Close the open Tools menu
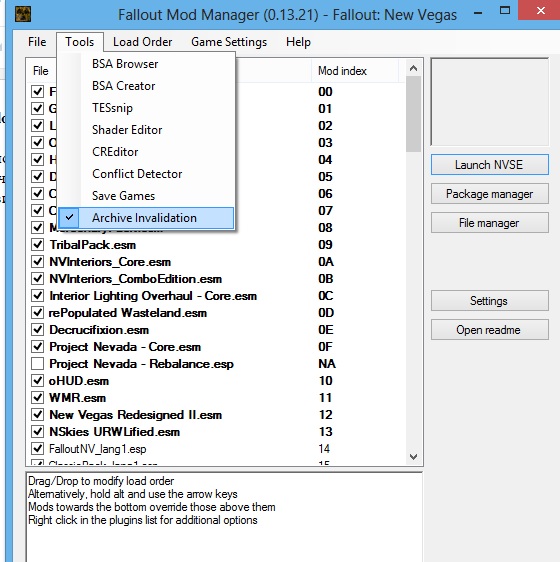 pyautogui.click(x=80, y=42)
